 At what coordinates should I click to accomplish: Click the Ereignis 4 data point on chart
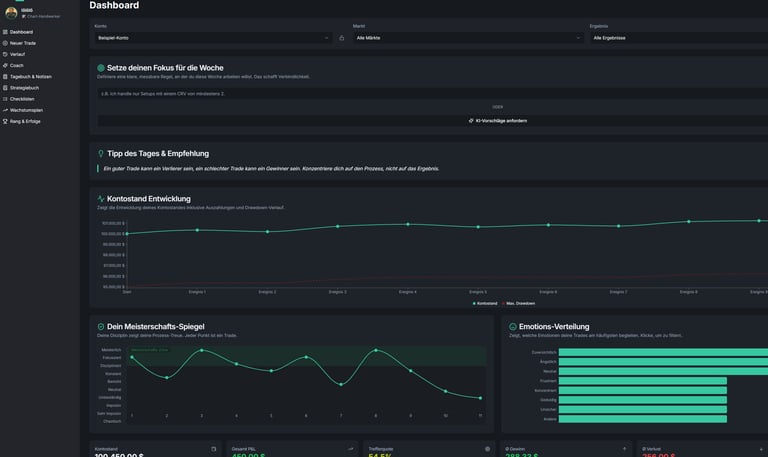click(408, 224)
